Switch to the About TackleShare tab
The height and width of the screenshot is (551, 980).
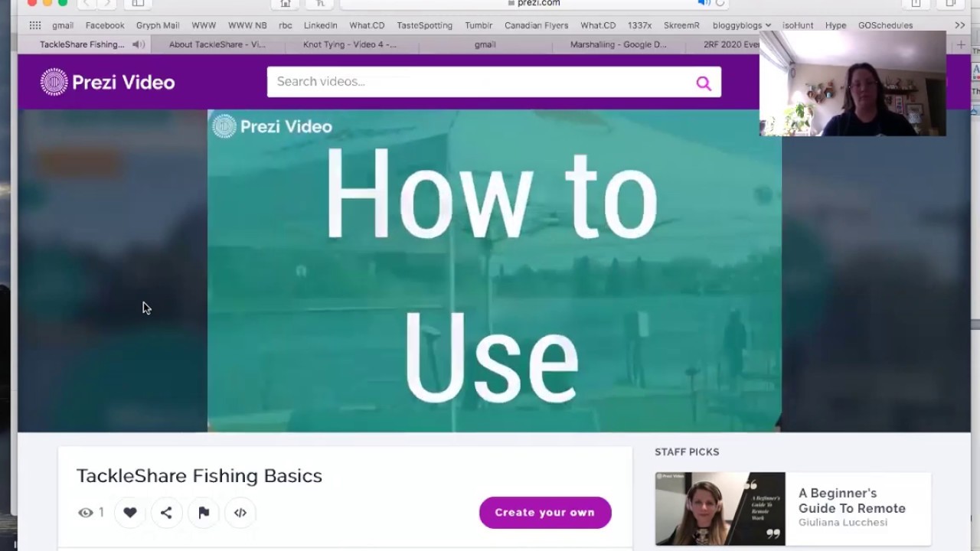217,44
